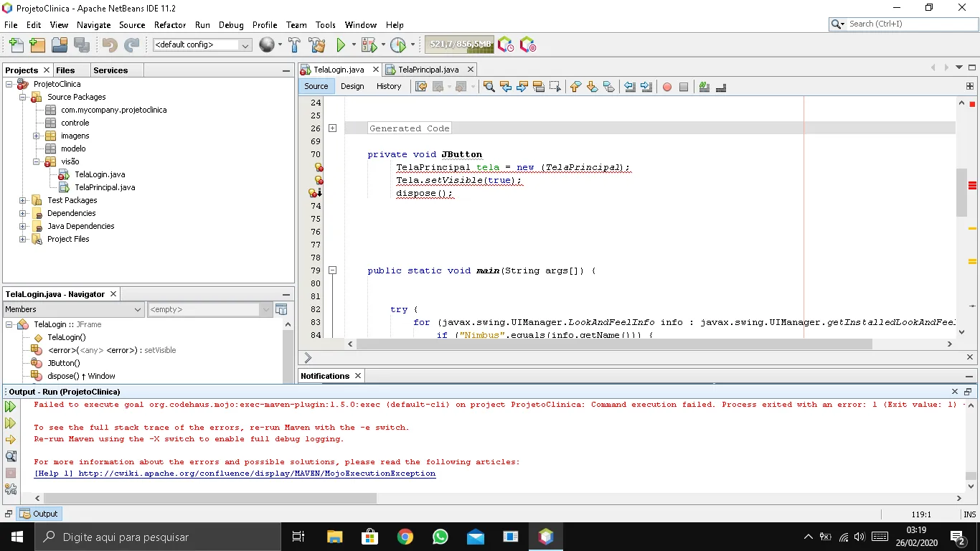Viewport: 980px width, 551px height.
Task: Switch editor to Design view
Action: tap(352, 86)
